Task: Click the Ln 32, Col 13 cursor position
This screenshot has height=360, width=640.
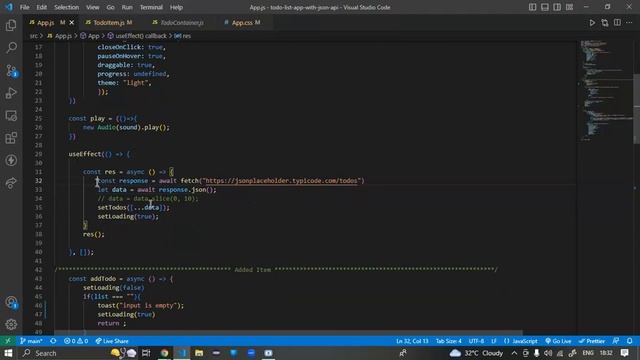Action: pyautogui.click(x=412, y=341)
